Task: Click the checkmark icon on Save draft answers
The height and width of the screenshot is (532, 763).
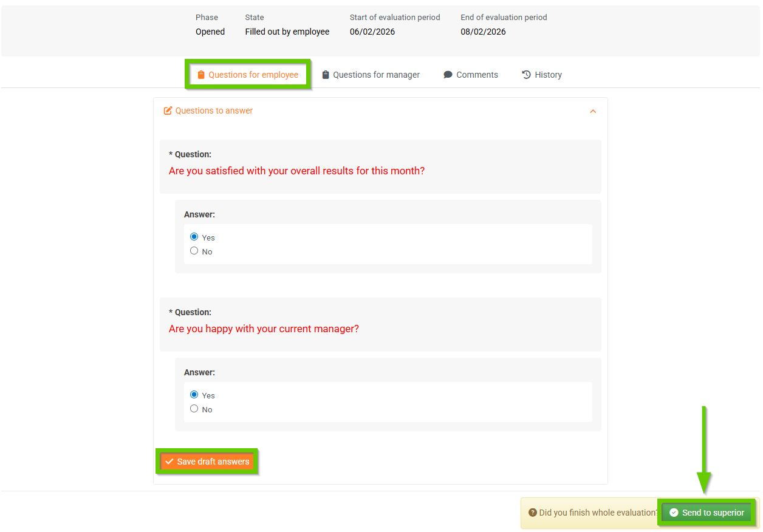Action: coord(169,462)
